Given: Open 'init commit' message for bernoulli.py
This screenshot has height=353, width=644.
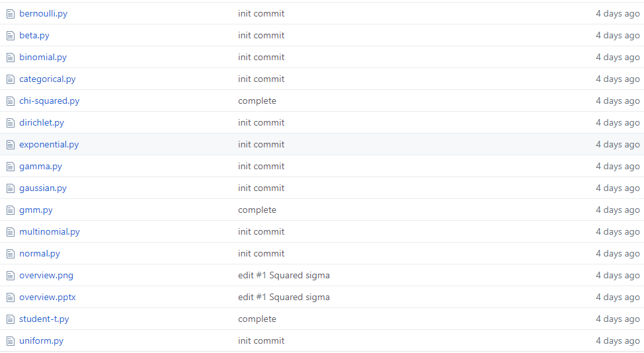Looking at the screenshot, I should 261,13.
